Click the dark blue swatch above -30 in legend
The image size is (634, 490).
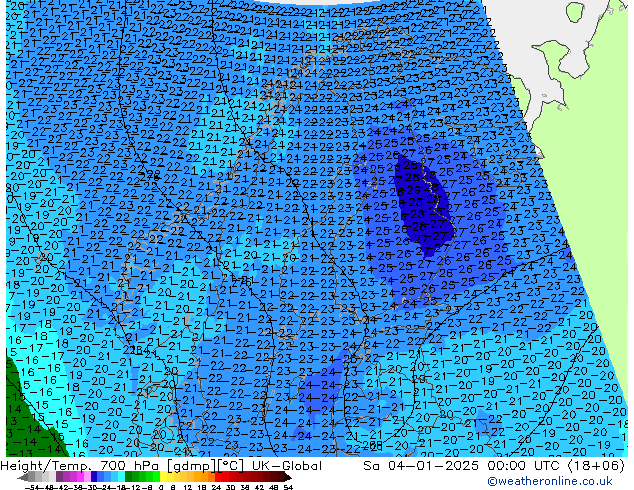(x=94, y=477)
